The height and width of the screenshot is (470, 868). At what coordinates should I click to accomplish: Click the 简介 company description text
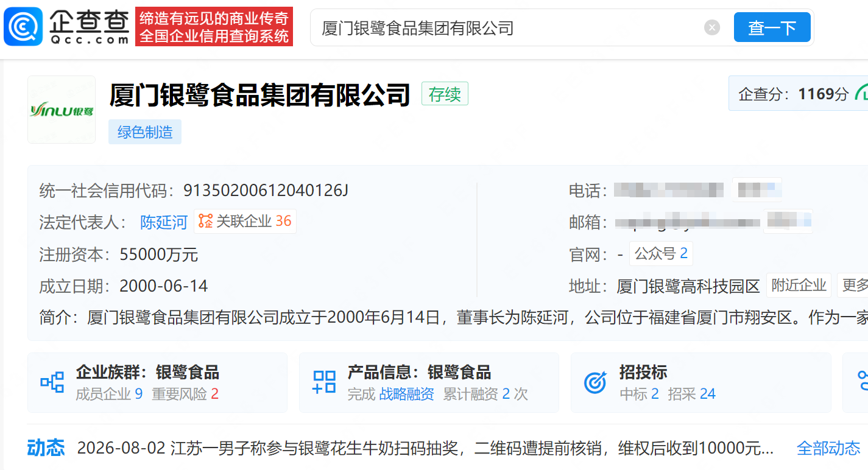click(x=454, y=317)
